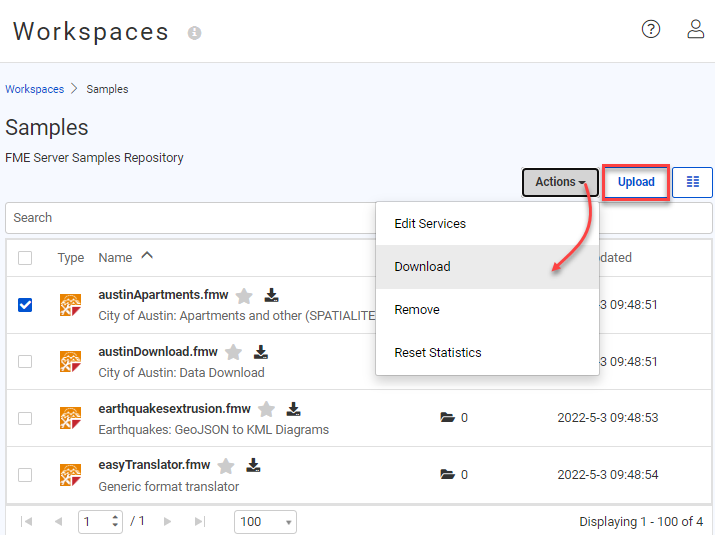The height and width of the screenshot is (535, 715).
Task: Click the austinApartments.fmw workspace type icon
Action: click(x=70, y=305)
